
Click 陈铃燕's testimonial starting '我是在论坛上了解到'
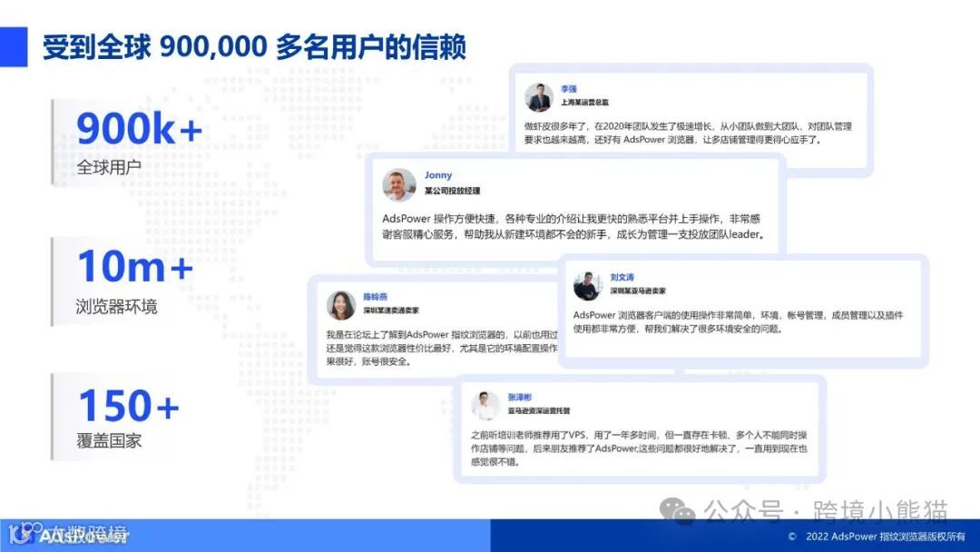[x=442, y=349]
